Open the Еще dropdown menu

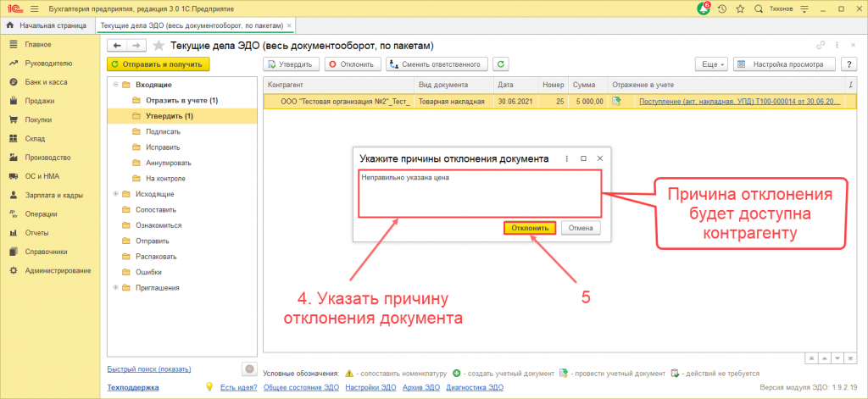click(711, 64)
